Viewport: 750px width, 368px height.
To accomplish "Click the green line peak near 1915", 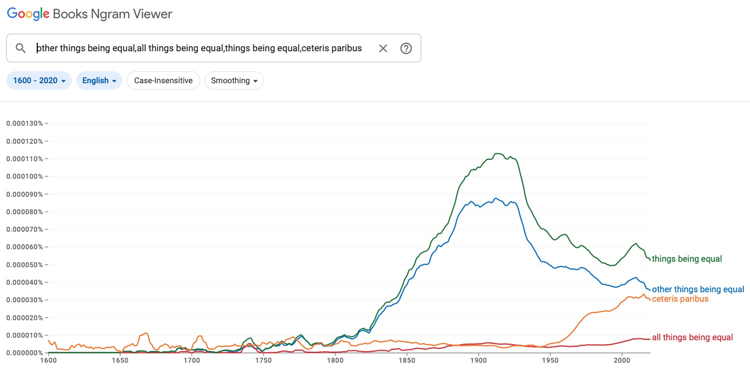I will click(x=498, y=154).
